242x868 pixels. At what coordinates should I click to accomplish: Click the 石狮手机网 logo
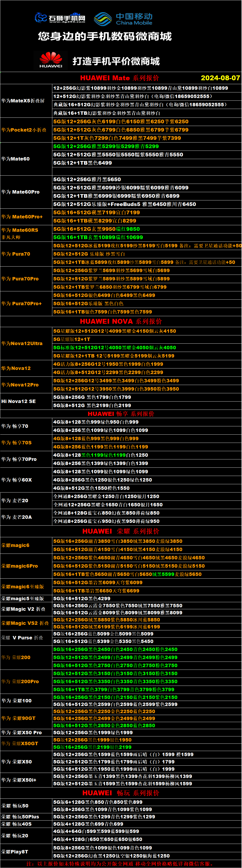pos(60,18)
